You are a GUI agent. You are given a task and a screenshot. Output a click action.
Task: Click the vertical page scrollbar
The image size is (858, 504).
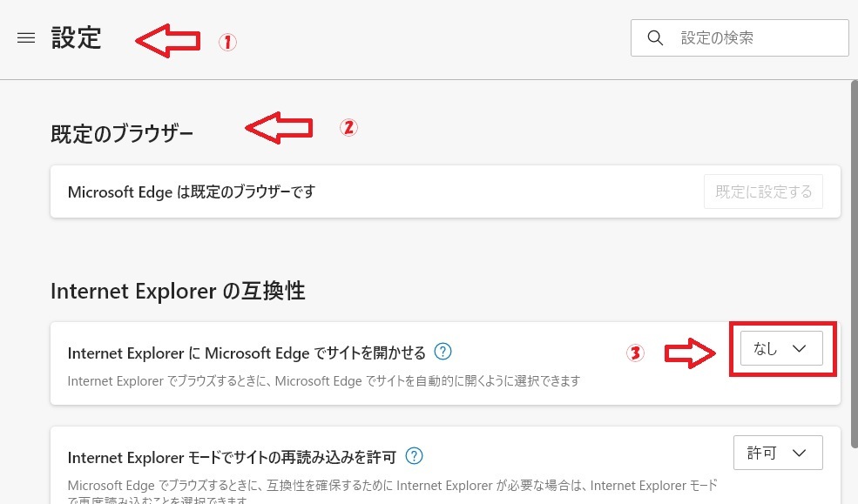point(855,264)
